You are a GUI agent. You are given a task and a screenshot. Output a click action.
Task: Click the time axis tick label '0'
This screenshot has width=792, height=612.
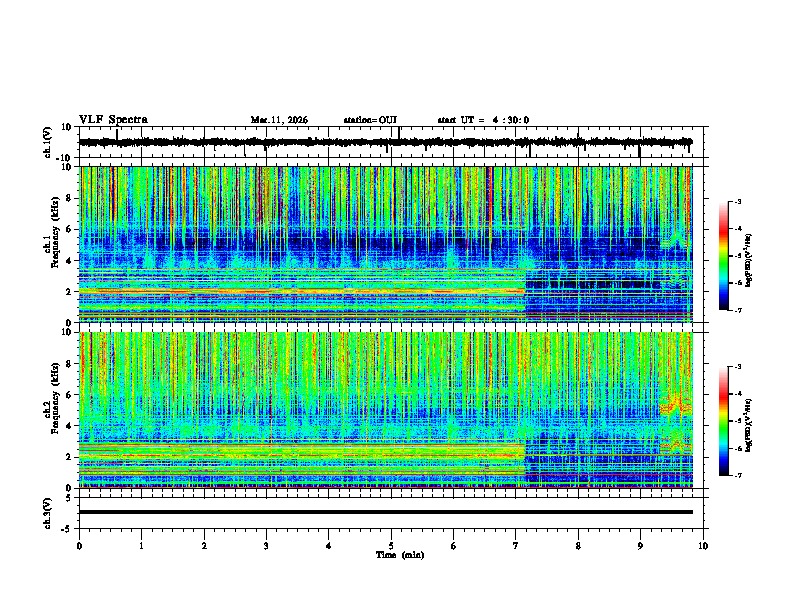(79, 546)
